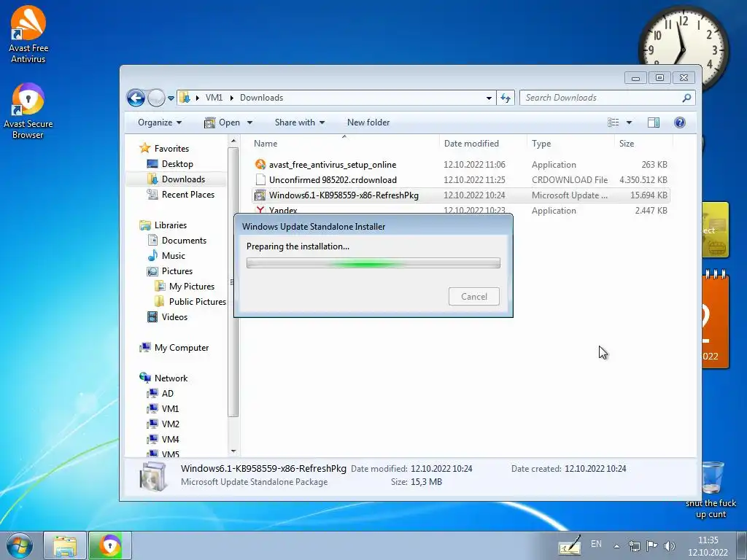Open recent pages dropdown next to Forward
The height and width of the screenshot is (560, 747).
pyautogui.click(x=171, y=98)
